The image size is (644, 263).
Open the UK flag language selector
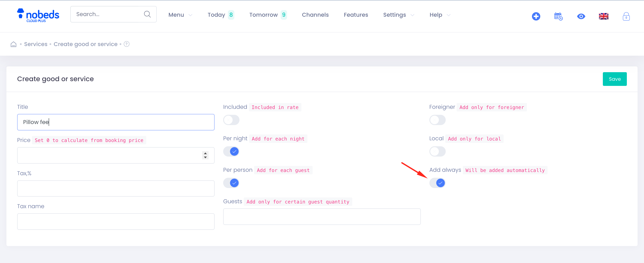[603, 16]
